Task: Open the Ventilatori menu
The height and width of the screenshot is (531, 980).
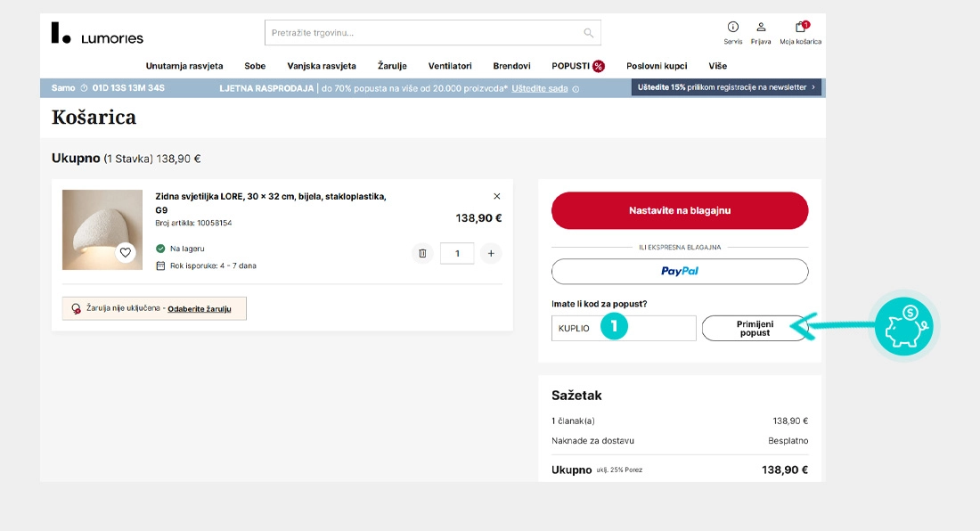Action: tap(450, 66)
